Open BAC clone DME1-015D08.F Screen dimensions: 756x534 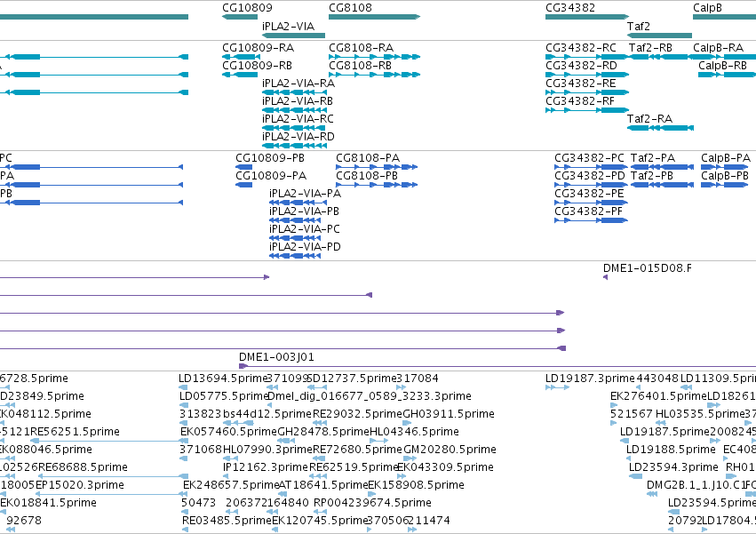coord(647,268)
